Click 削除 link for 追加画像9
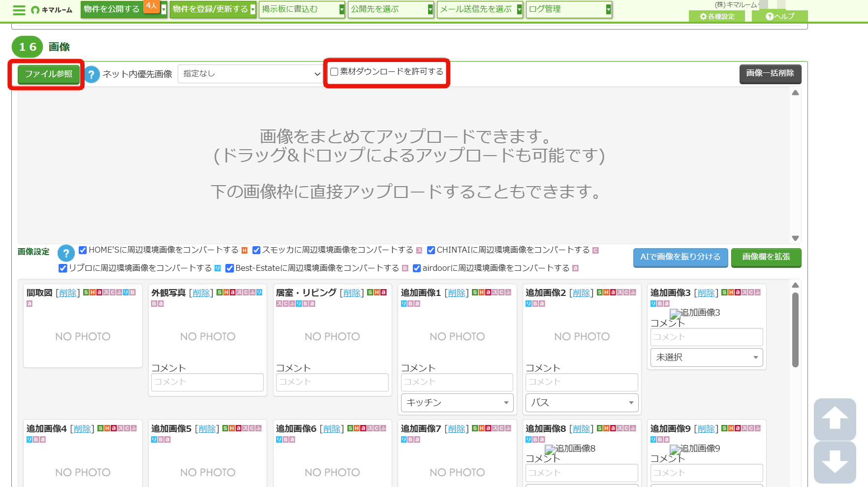 tap(706, 429)
